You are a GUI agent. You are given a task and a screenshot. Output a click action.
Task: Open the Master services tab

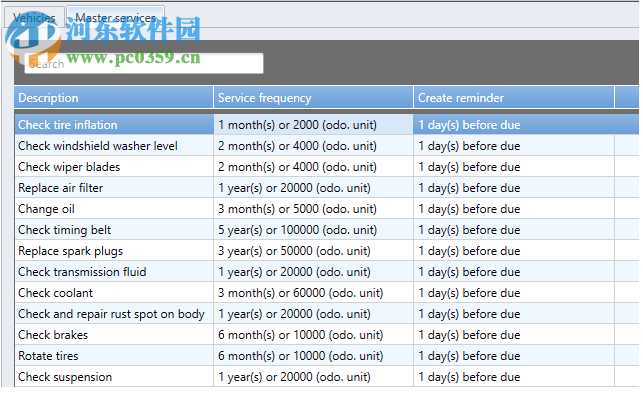[116, 18]
